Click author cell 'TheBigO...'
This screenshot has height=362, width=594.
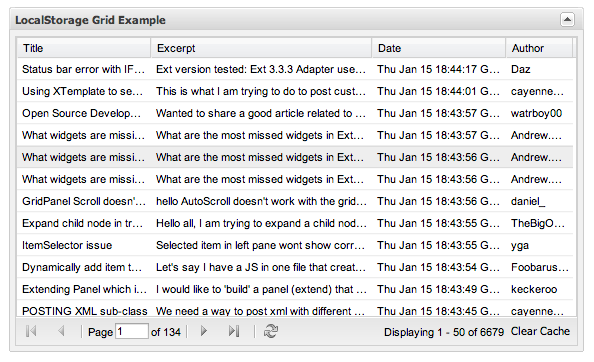(538, 223)
